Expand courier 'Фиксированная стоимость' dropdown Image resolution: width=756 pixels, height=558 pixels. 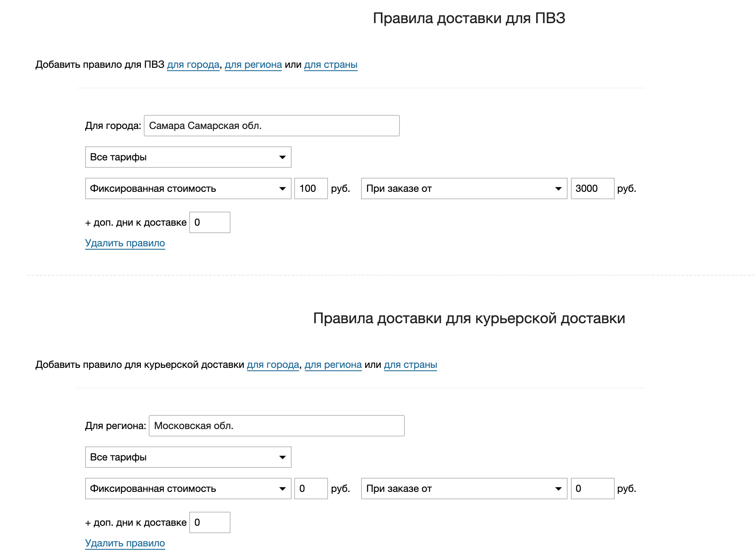[188, 489]
